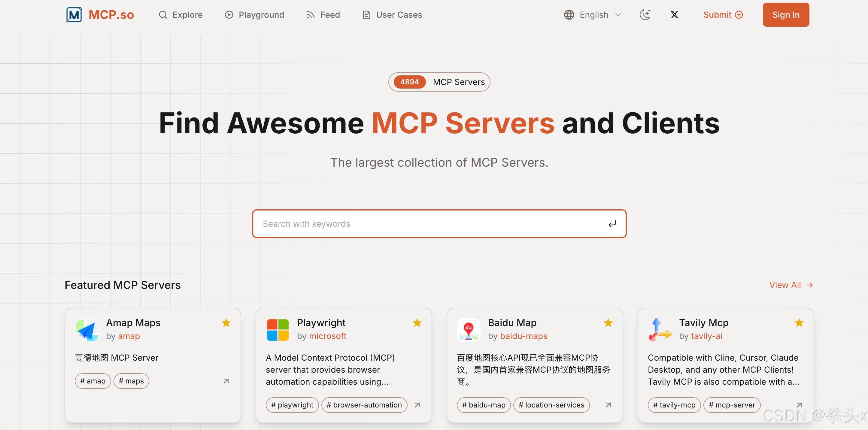This screenshot has height=430, width=868.
Task: Open the X (Twitter) icon link
Action: [674, 15]
